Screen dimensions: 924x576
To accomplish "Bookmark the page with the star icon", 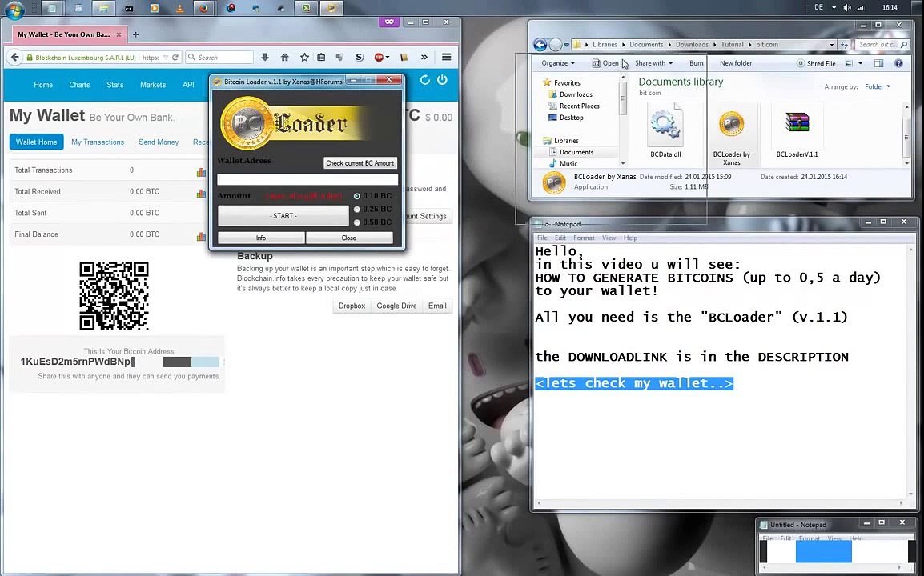I will click(x=304, y=57).
